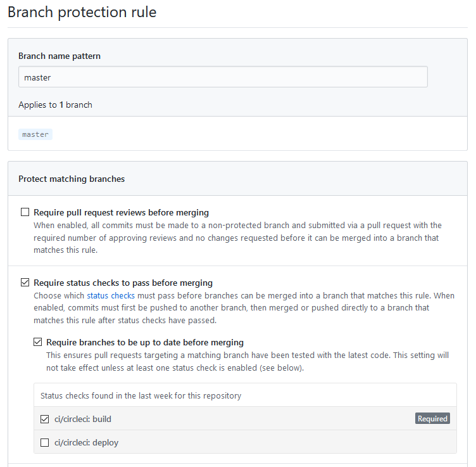Click the master branch tag badge
This screenshot has width=476, height=467.
click(35, 134)
